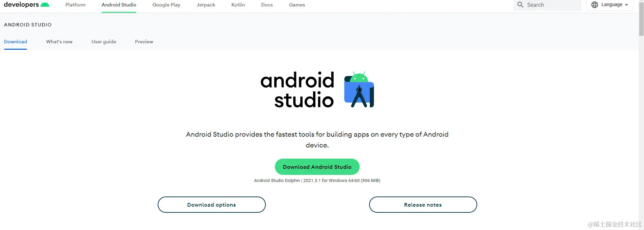This screenshot has width=644, height=230.
Task: Click Download Android Studio button
Action: pyautogui.click(x=317, y=167)
